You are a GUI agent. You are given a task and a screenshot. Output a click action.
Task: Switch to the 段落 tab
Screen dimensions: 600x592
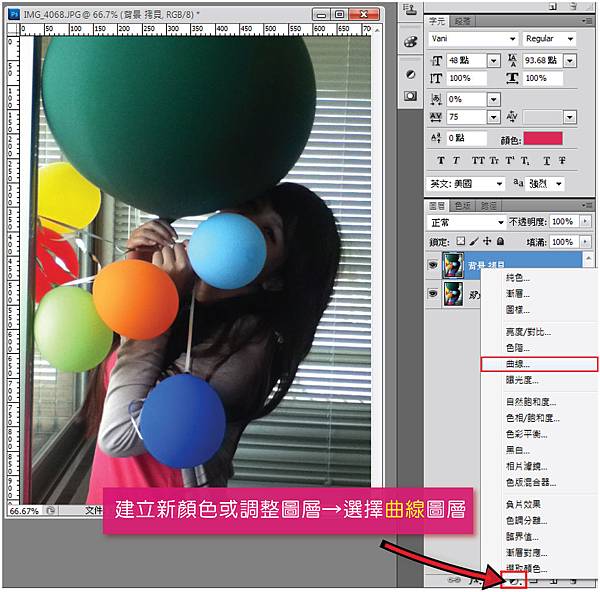coord(462,21)
